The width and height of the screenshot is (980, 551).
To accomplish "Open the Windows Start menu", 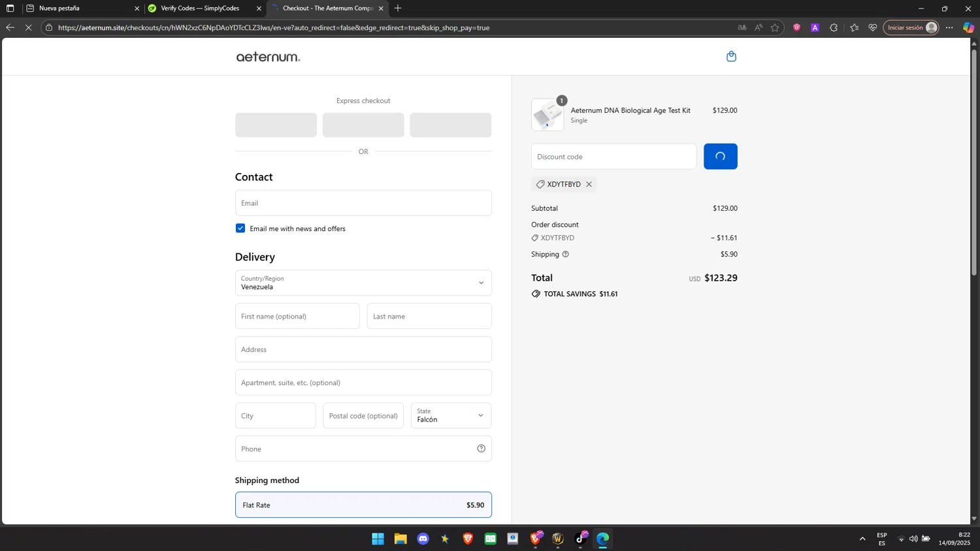I will 378,539.
